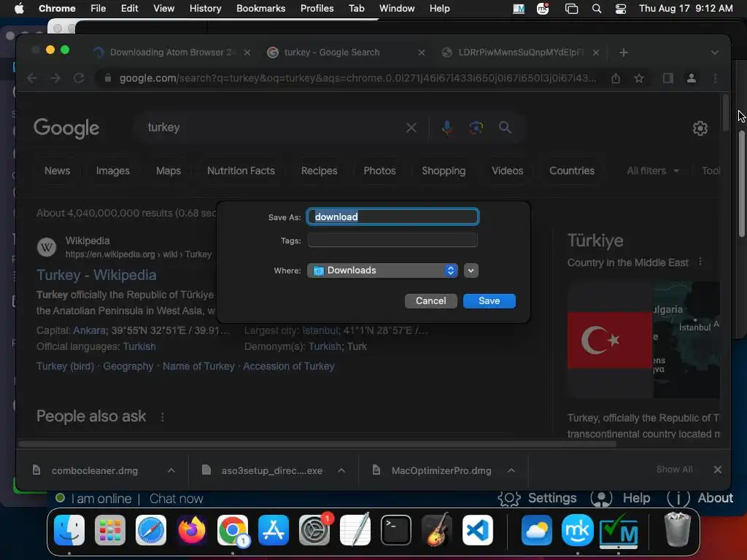The height and width of the screenshot is (560, 747).
Task: Open Google quick settings gear
Action: 700,128
